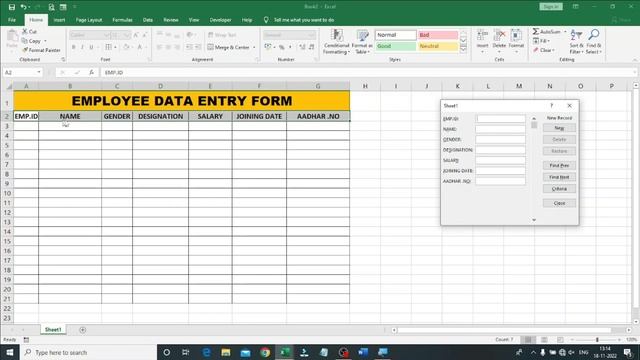Open the font size dropdown
The image size is (640, 360).
pos(127,35)
